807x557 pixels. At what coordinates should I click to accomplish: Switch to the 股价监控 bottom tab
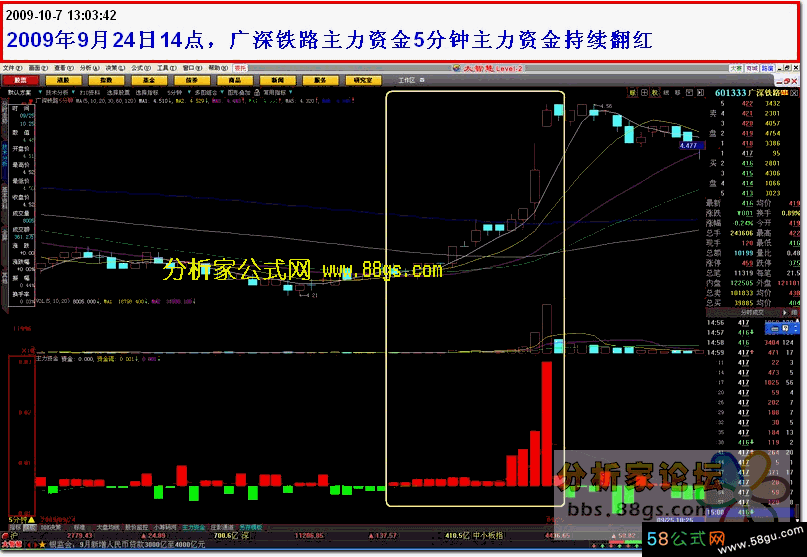point(136,527)
